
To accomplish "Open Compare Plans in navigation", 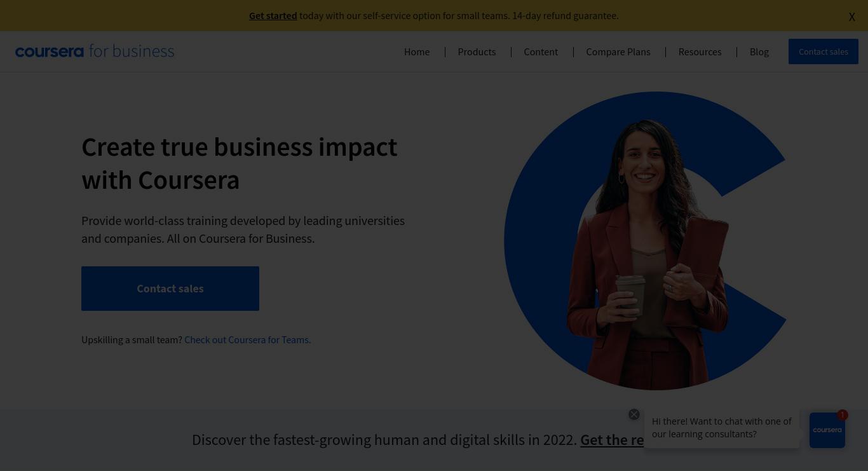I will [618, 51].
